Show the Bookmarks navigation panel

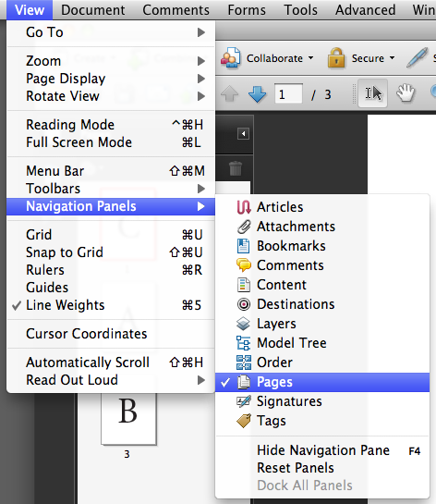[322, 246]
